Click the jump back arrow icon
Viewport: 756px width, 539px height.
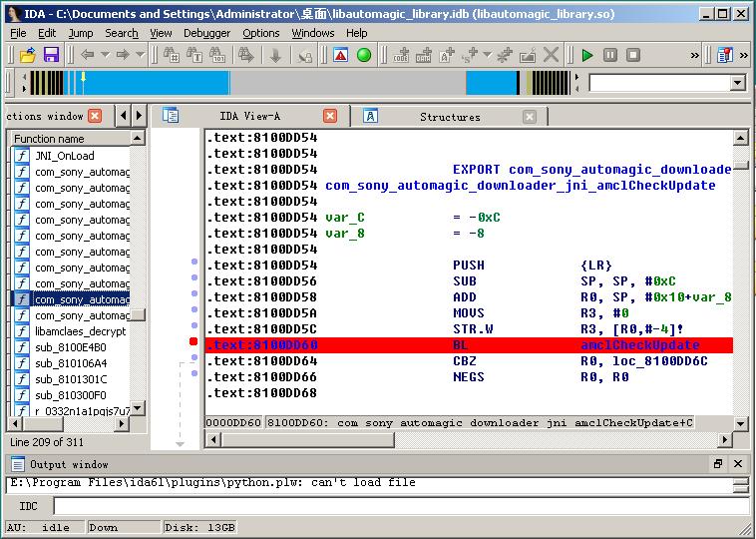(87, 55)
